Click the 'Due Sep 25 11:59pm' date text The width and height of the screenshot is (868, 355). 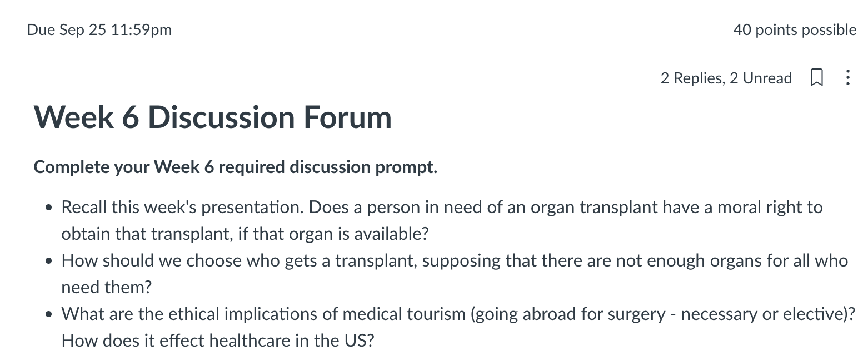[x=99, y=30]
